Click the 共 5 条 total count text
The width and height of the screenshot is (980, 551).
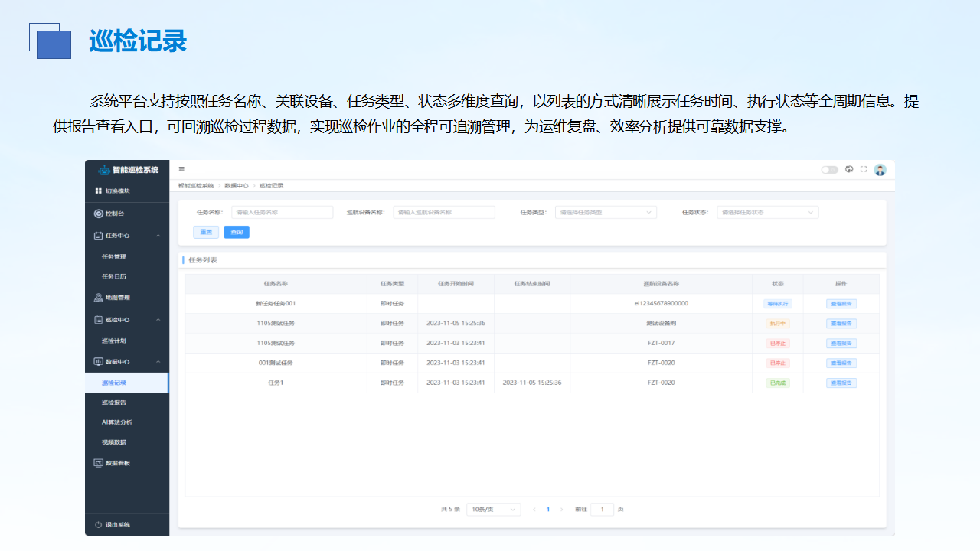(450, 509)
